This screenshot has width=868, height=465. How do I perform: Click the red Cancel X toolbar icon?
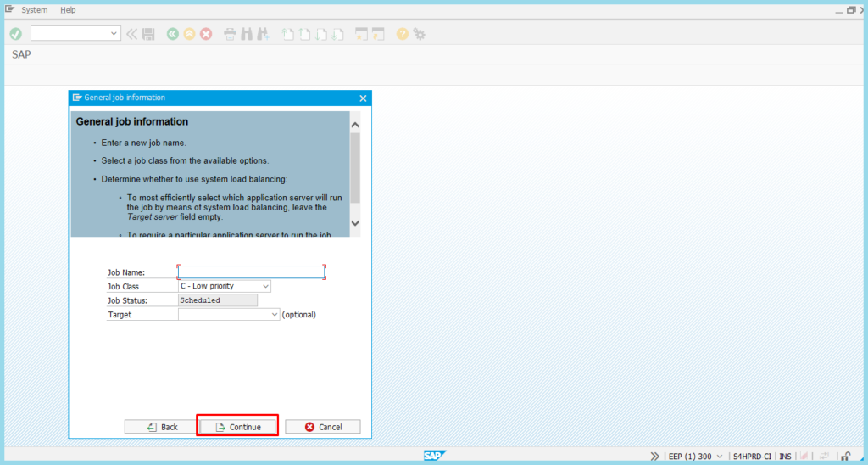pos(206,34)
